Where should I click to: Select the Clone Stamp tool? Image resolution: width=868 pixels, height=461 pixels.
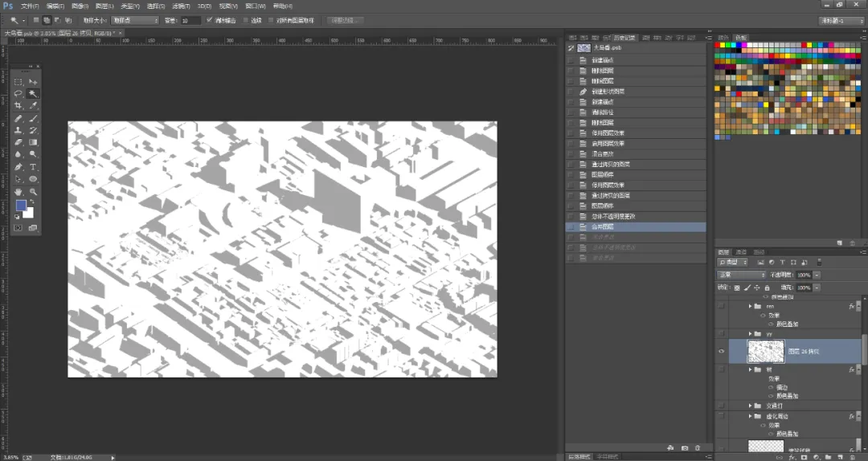tap(18, 131)
